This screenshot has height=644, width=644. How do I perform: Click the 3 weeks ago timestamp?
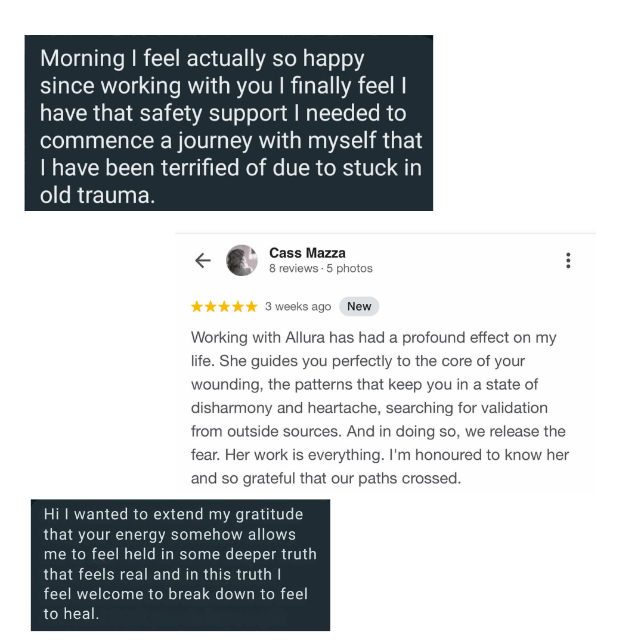(x=298, y=306)
